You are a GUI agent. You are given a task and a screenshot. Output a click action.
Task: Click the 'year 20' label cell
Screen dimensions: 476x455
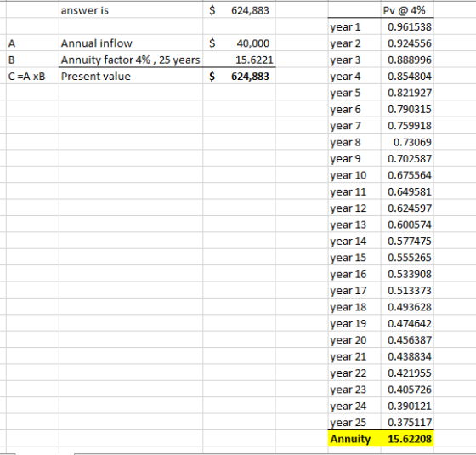354,340
